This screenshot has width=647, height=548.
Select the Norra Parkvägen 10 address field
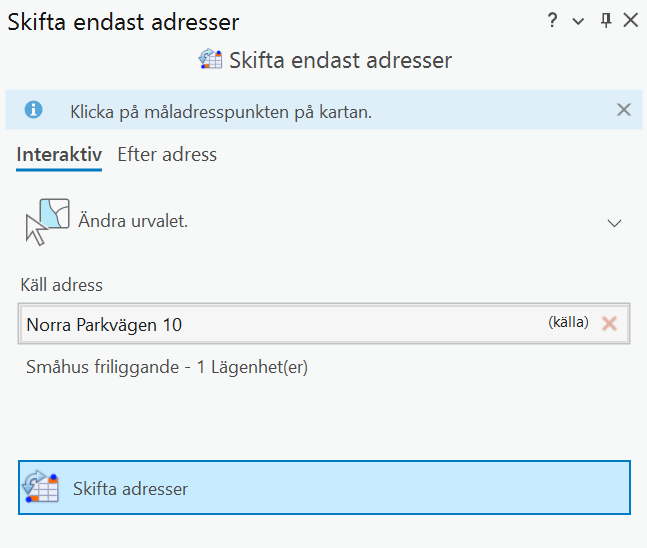pyautogui.click(x=280, y=324)
